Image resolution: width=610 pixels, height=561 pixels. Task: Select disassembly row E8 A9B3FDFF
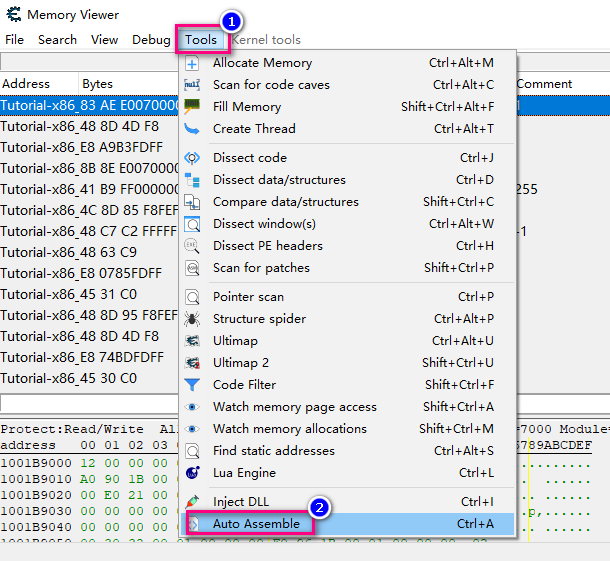pyautogui.click(x=89, y=147)
